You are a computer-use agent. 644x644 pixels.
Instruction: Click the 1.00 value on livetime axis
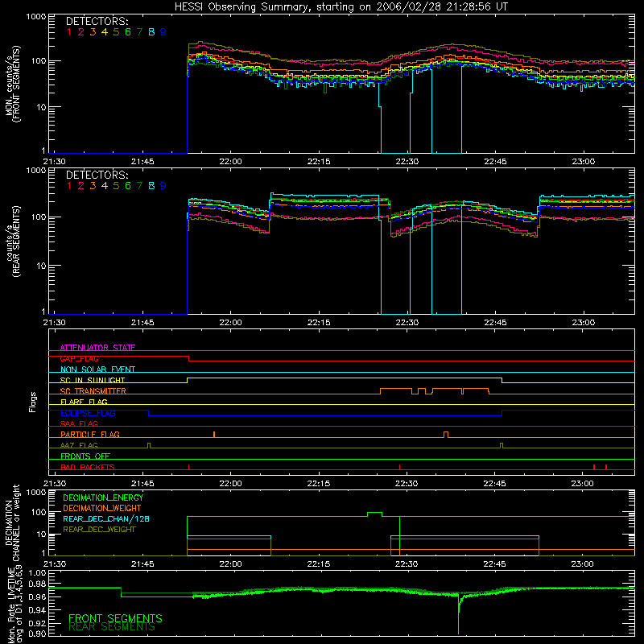(x=37, y=572)
